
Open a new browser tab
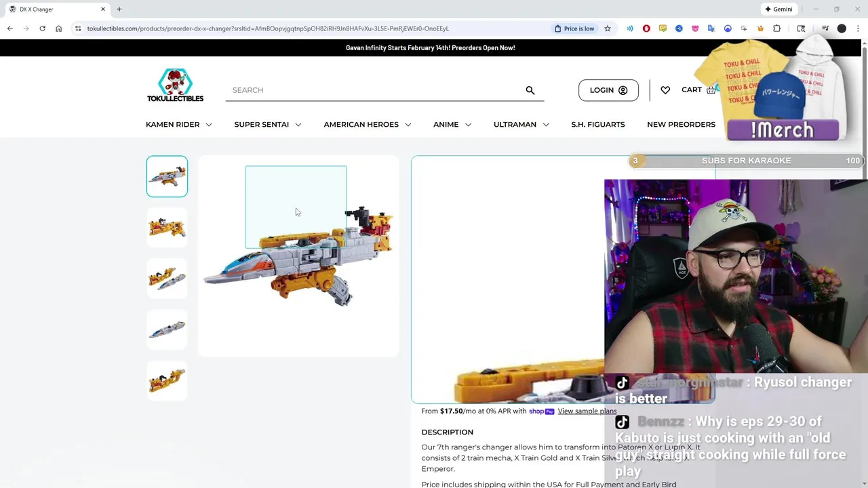[x=119, y=9]
